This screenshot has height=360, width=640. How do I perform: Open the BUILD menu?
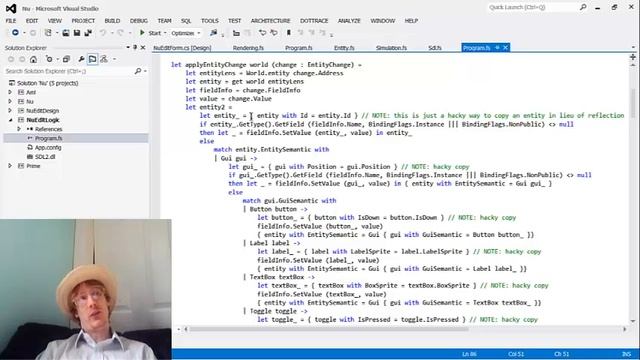point(112,21)
